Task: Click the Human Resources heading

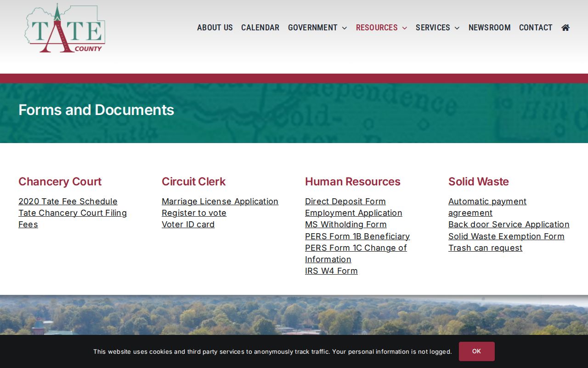Action: (353, 182)
